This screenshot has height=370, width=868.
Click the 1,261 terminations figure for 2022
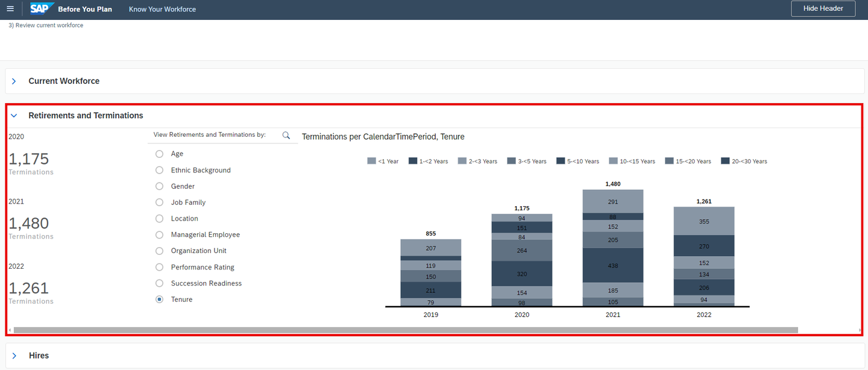29,288
